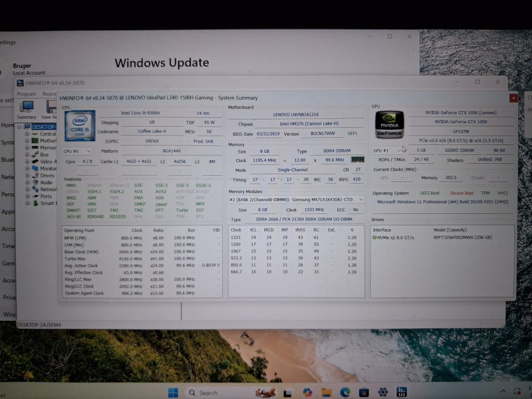Click the NVIDIA GeForce logo
Viewport: 532px width, 399px height.
point(390,125)
